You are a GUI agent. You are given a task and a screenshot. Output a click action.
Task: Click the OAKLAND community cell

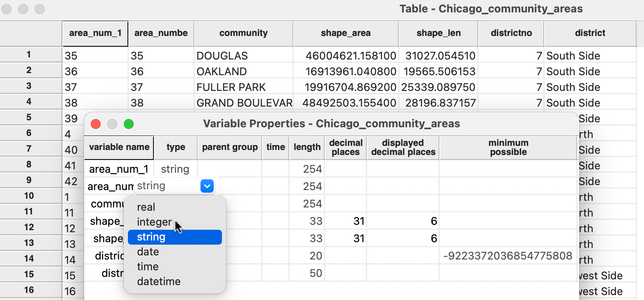tap(243, 71)
